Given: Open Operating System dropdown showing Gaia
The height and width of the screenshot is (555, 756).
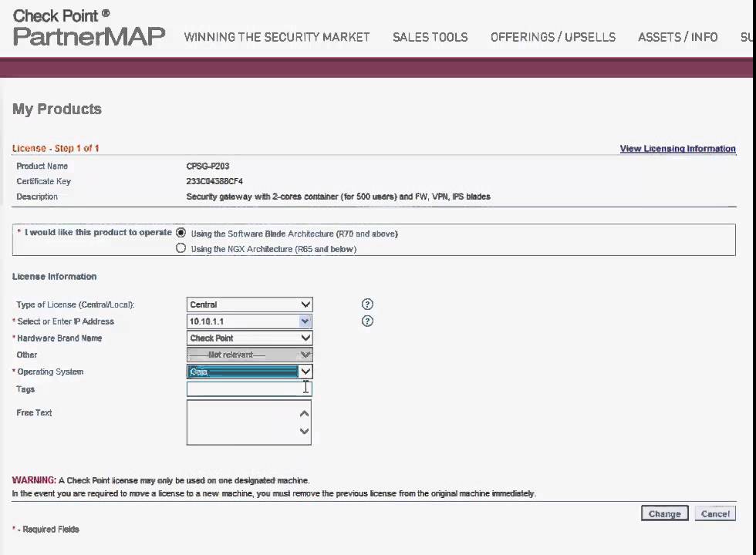Looking at the screenshot, I should (x=250, y=372).
